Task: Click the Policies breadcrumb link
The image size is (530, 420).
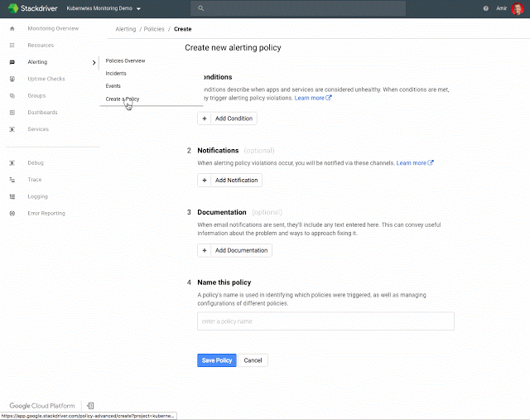Action: [154, 29]
